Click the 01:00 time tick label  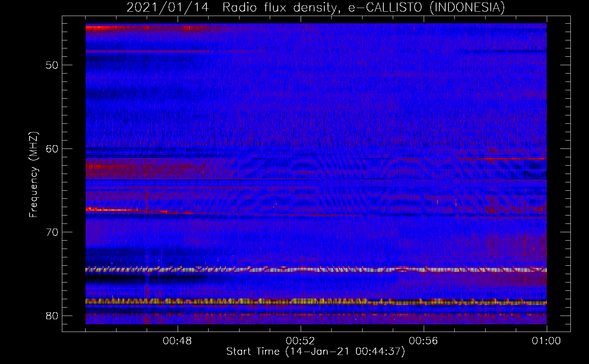click(x=546, y=341)
